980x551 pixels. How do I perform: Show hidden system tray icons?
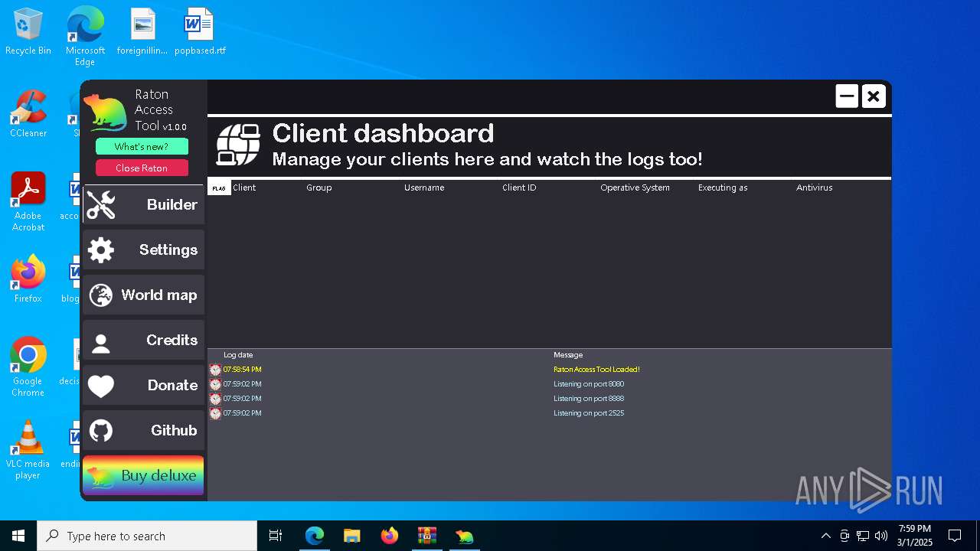tap(825, 536)
